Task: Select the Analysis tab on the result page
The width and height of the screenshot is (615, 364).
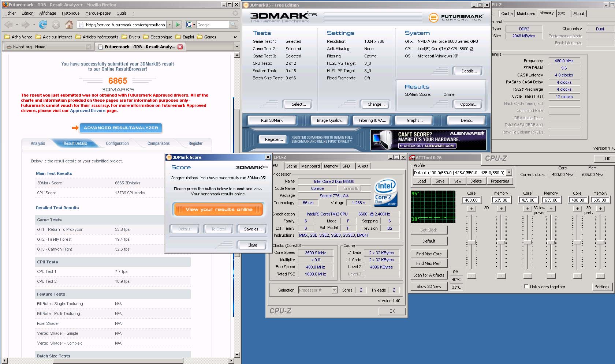Action: pyautogui.click(x=38, y=143)
